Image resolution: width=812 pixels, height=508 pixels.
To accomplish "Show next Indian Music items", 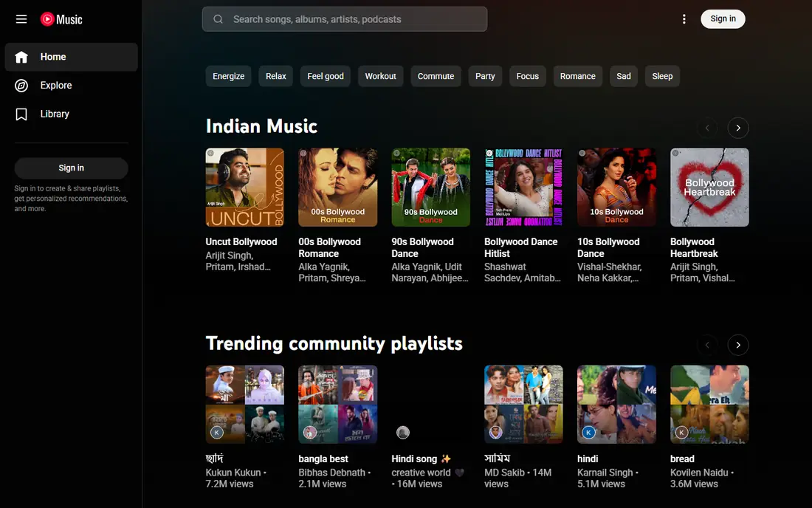I will pos(738,128).
